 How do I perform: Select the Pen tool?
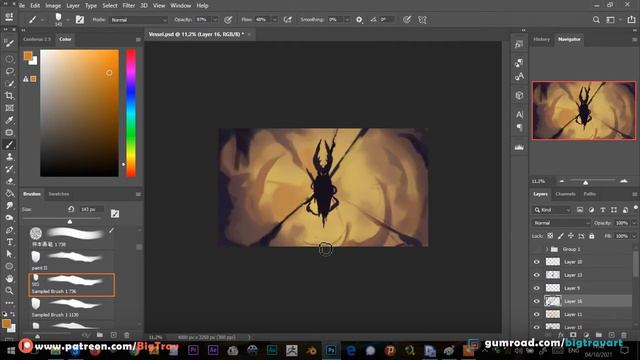[x=9, y=230]
